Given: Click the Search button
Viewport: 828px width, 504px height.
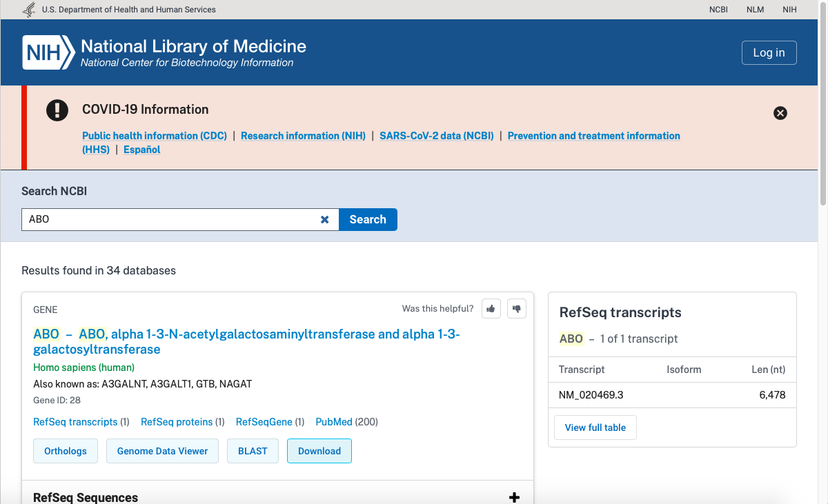Looking at the screenshot, I should (368, 219).
